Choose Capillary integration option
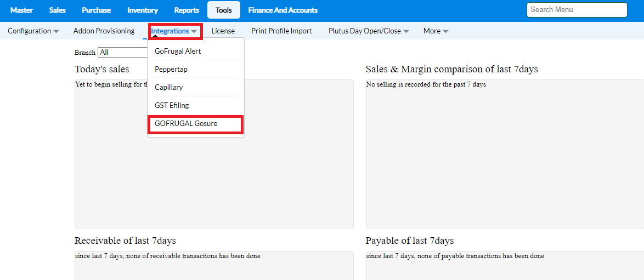The height and width of the screenshot is (280, 644). pos(169,88)
